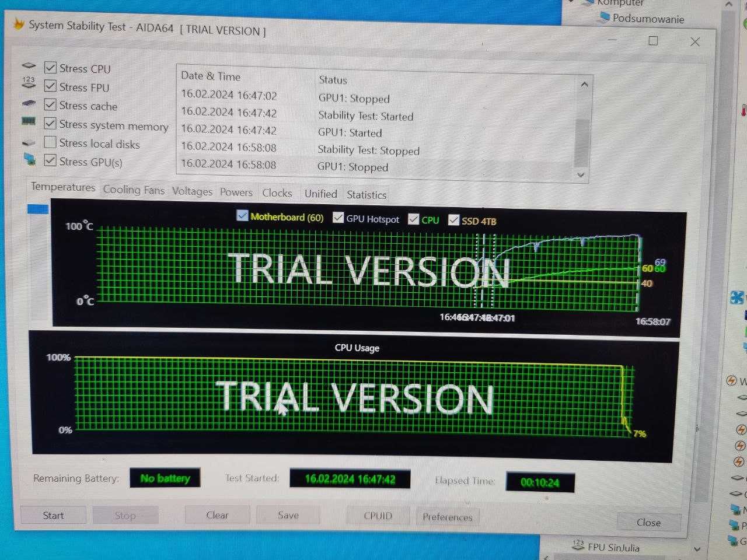Open the CPUID panel button
The image size is (747, 560).
pos(378,516)
